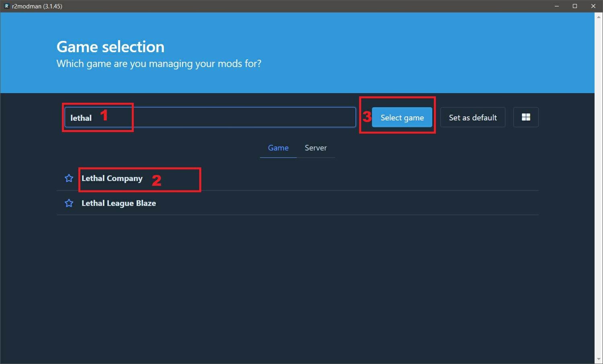Switch to the Server tab
This screenshot has width=603, height=364.
point(315,148)
